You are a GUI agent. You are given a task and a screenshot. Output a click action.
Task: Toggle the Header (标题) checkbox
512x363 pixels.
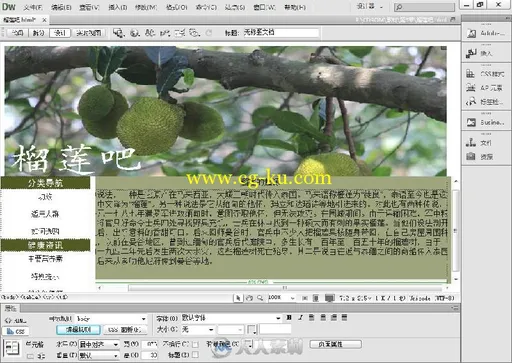coord(195,355)
